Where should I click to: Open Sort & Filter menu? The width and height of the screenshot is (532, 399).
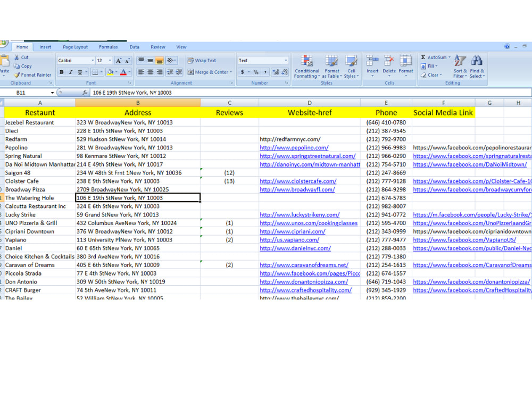[460, 66]
